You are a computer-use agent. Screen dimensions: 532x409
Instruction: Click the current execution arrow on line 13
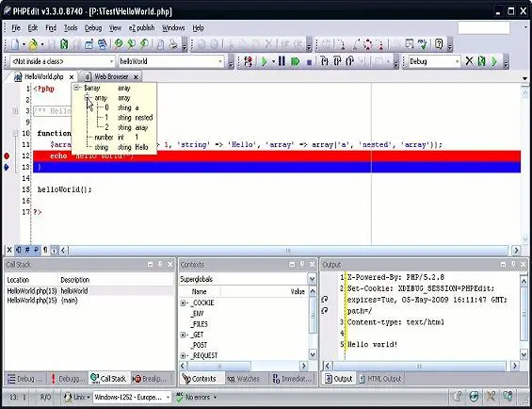pyautogui.click(x=6, y=167)
